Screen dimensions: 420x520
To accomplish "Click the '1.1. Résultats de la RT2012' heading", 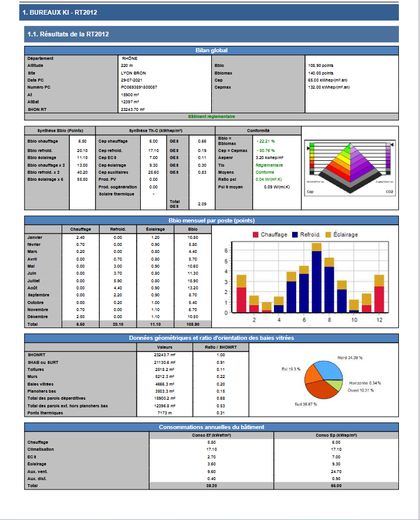I will 68,34.
